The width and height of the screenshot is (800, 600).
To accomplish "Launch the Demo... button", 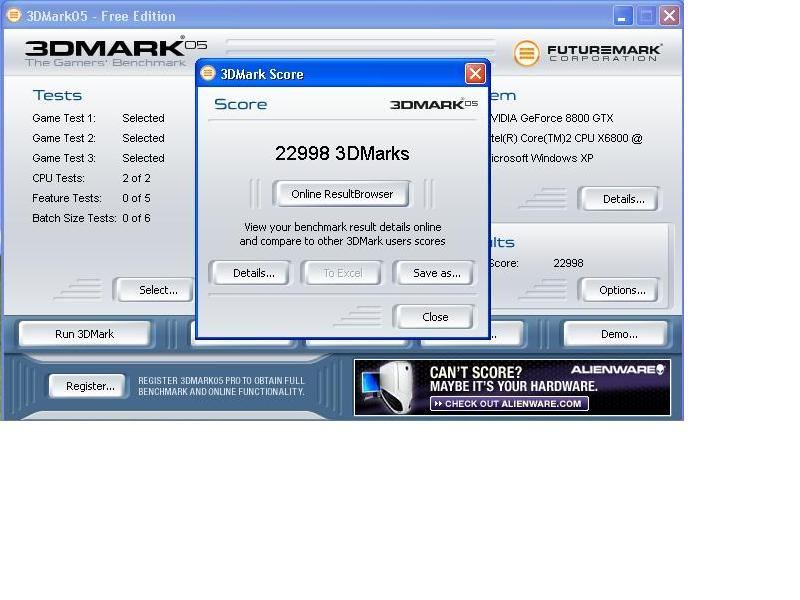I will (618, 334).
